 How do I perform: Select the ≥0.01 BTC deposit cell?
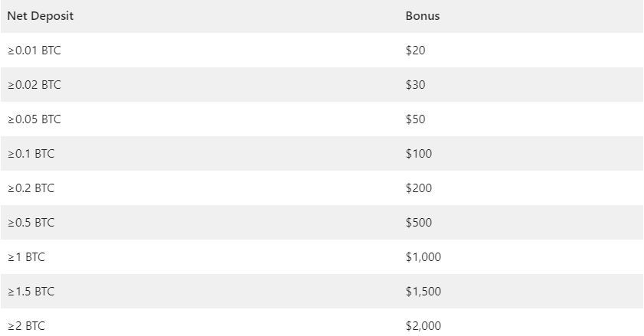tap(34, 51)
